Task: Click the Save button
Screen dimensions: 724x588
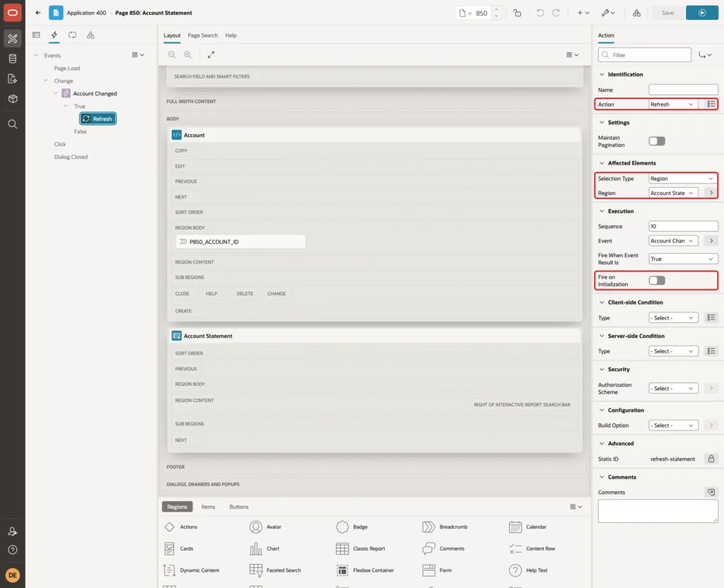Action: pos(667,13)
